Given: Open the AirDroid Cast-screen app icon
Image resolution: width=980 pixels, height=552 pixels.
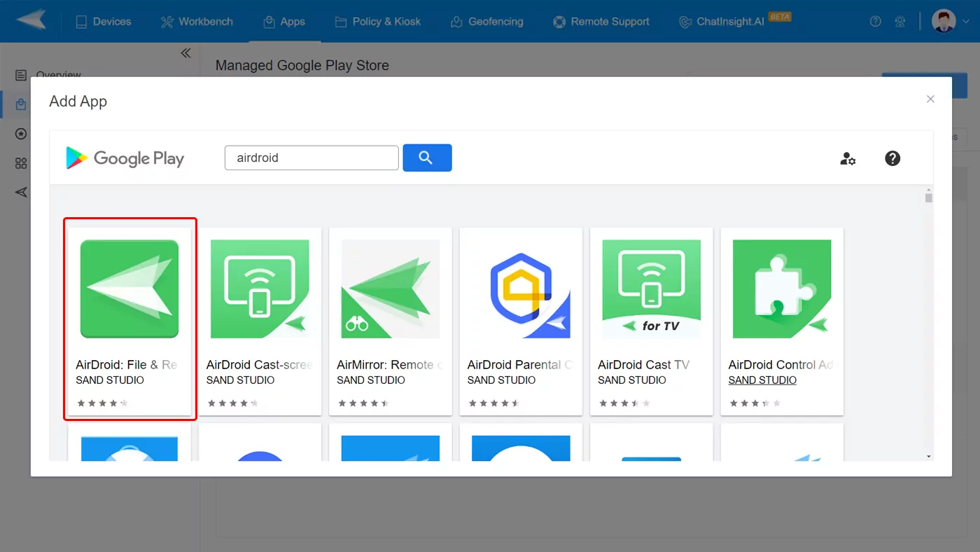Looking at the screenshot, I should pyautogui.click(x=260, y=289).
